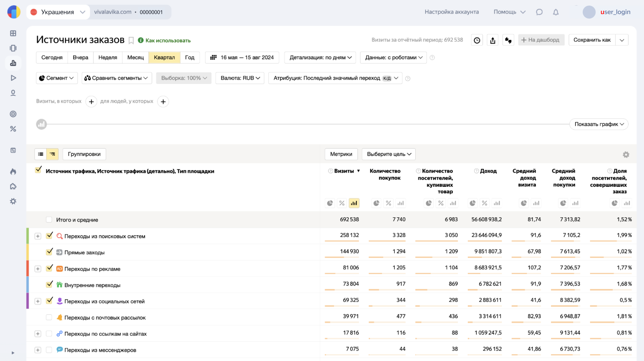Select the Неделя period tab
This screenshot has height=361, width=644.
click(x=108, y=58)
